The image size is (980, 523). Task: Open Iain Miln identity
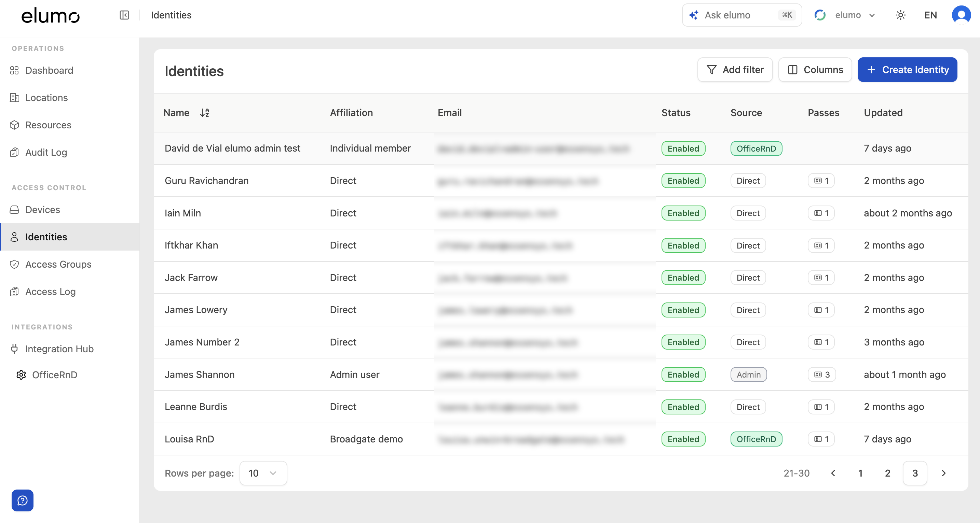click(x=561, y=213)
